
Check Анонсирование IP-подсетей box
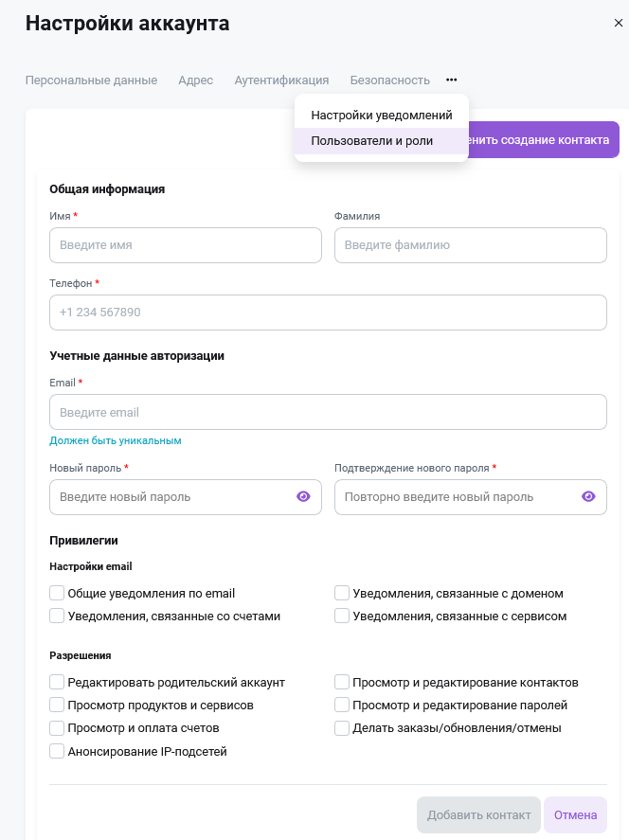point(57,751)
